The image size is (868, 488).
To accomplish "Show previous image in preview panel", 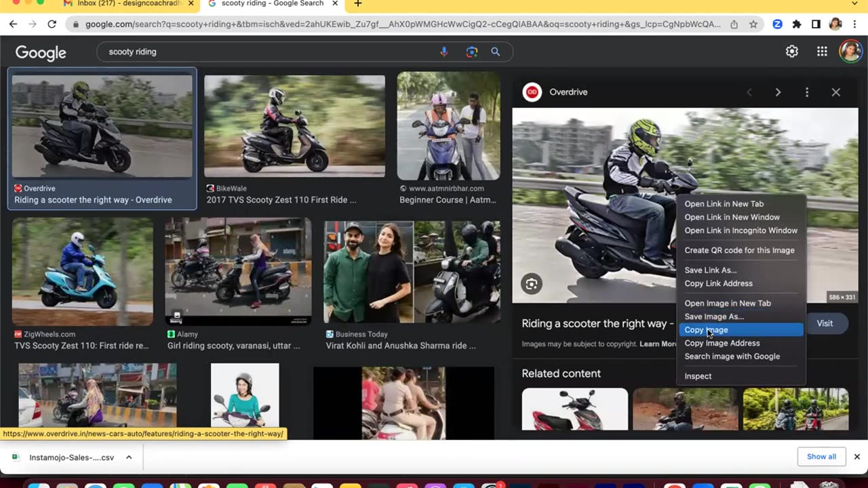I will 749,92.
